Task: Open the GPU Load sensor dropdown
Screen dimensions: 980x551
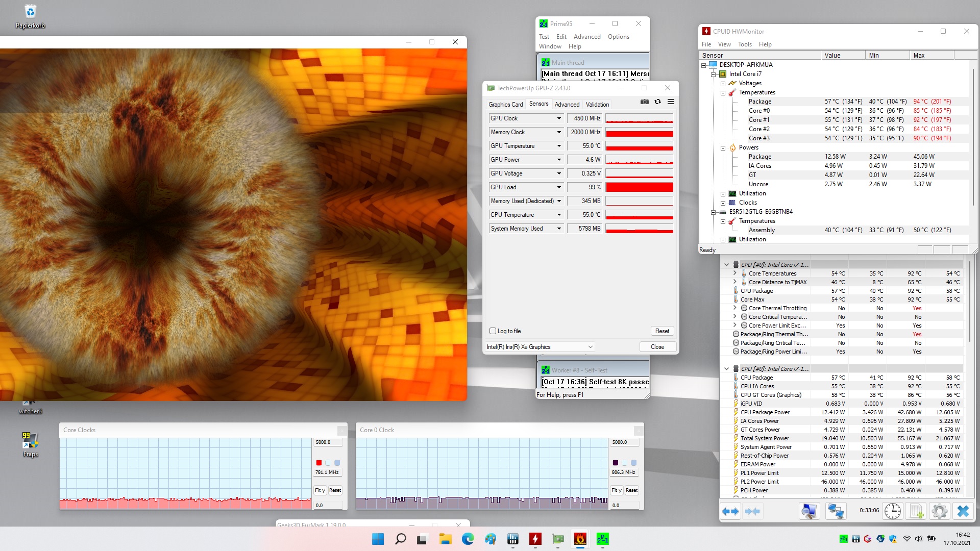Action: click(x=559, y=187)
